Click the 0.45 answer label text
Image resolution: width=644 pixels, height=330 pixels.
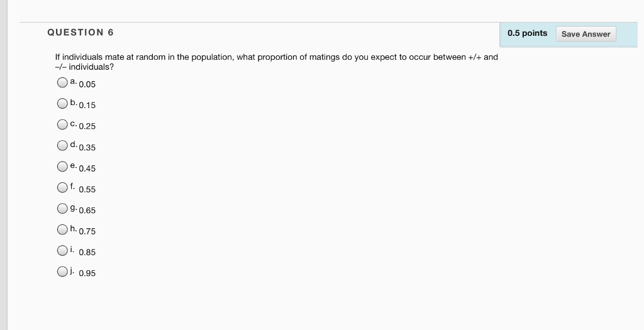click(87, 168)
